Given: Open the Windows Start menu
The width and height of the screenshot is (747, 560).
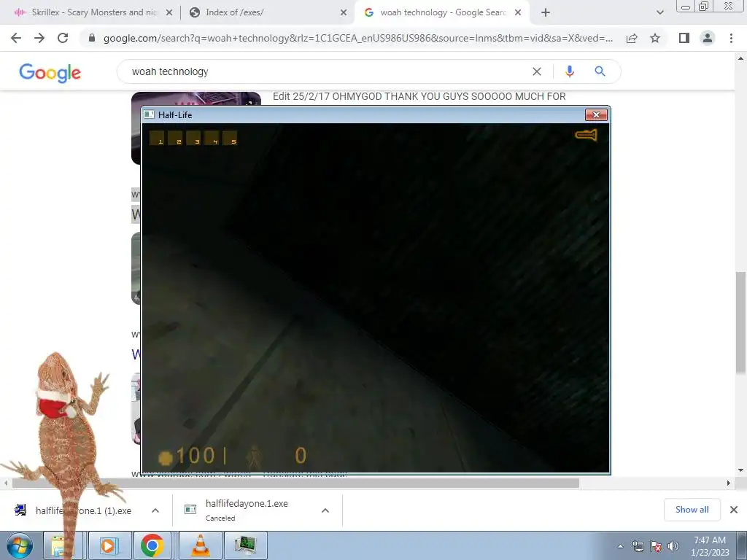Looking at the screenshot, I should tap(20, 545).
